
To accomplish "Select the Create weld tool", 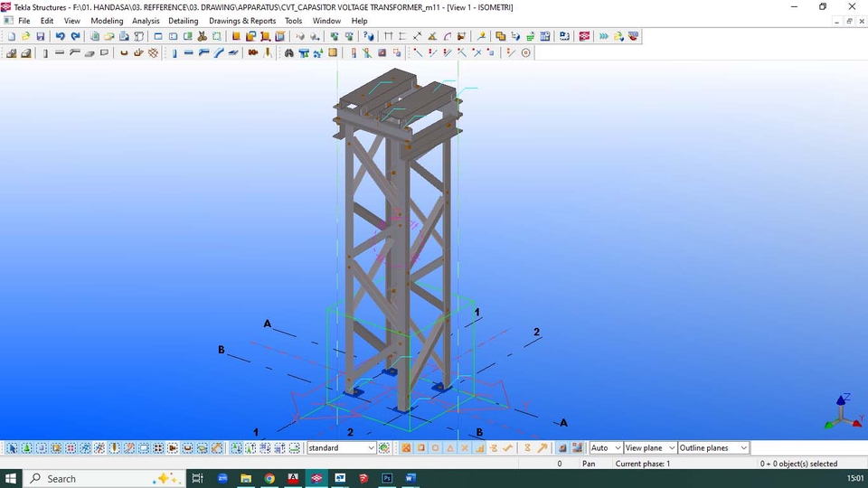I will [x=268, y=53].
